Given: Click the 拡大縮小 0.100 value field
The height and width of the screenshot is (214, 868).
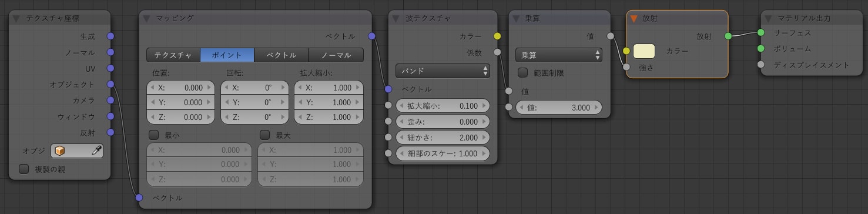Looking at the screenshot, I should (443, 106).
